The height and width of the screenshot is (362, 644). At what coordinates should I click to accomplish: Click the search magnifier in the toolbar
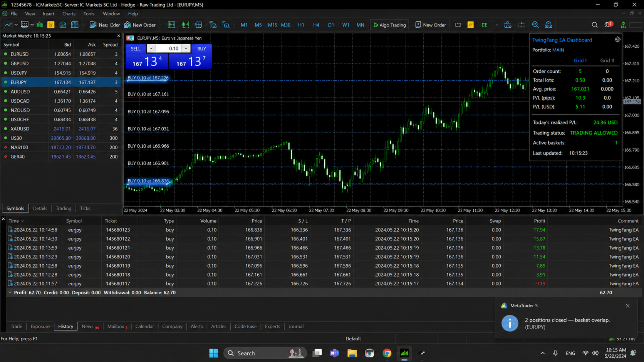click(x=594, y=25)
